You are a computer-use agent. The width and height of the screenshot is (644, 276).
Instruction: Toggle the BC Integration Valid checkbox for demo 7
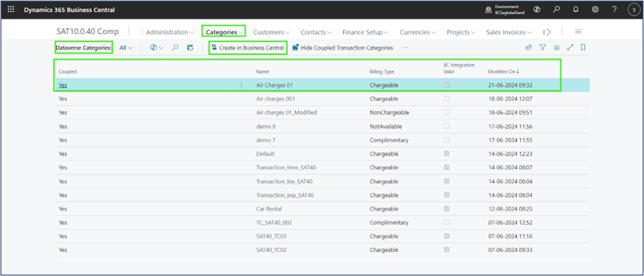tap(447, 140)
